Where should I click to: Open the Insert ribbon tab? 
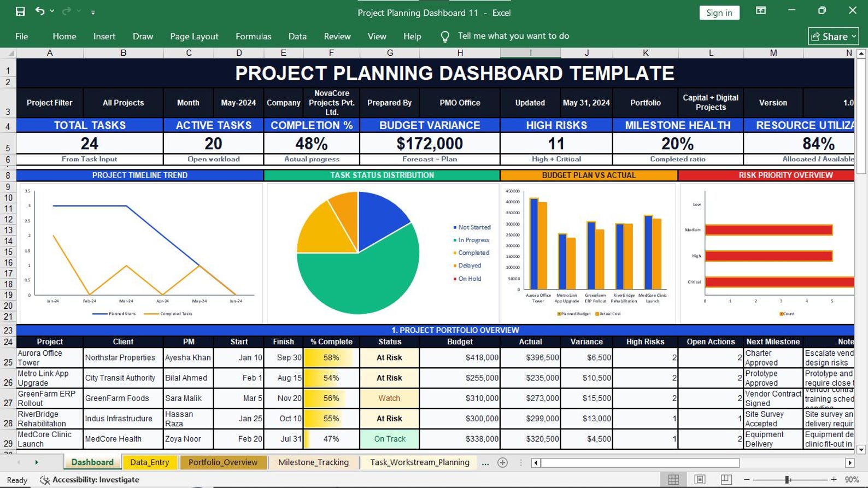pos(104,36)
